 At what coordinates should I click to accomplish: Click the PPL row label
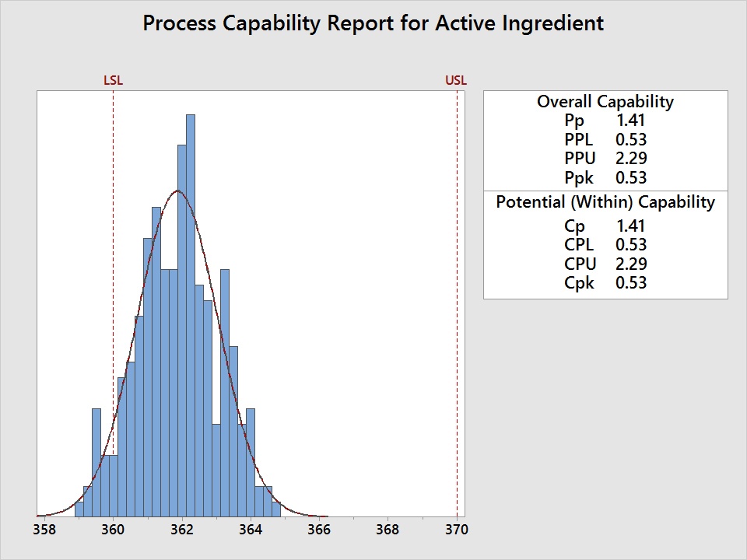point(578,140)
